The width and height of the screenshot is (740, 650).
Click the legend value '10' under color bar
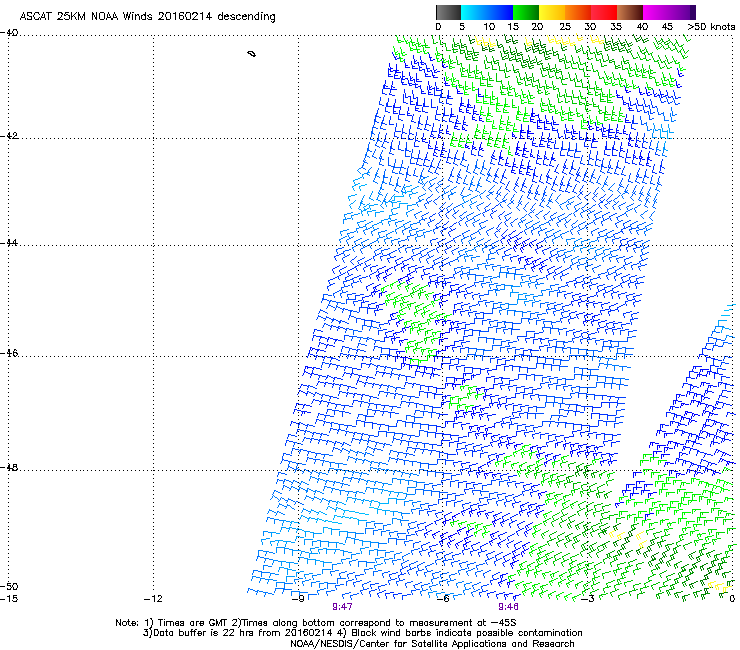489,27
